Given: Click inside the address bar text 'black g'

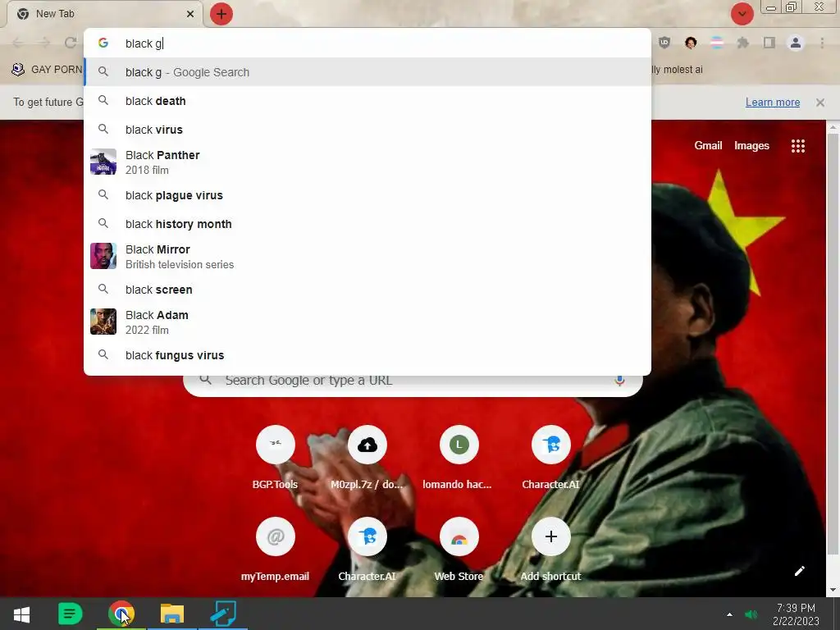Looking at the screenshot, I should click(x=144, y=43).
